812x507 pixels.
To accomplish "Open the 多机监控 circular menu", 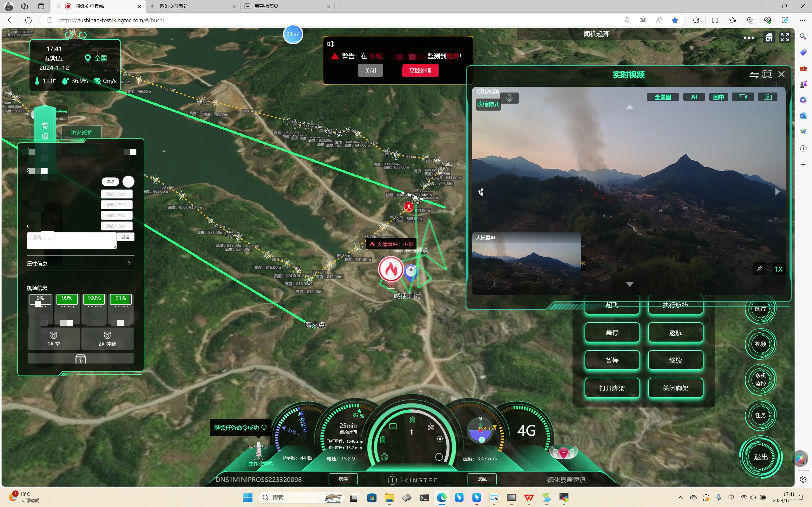I will pos(760,380).
